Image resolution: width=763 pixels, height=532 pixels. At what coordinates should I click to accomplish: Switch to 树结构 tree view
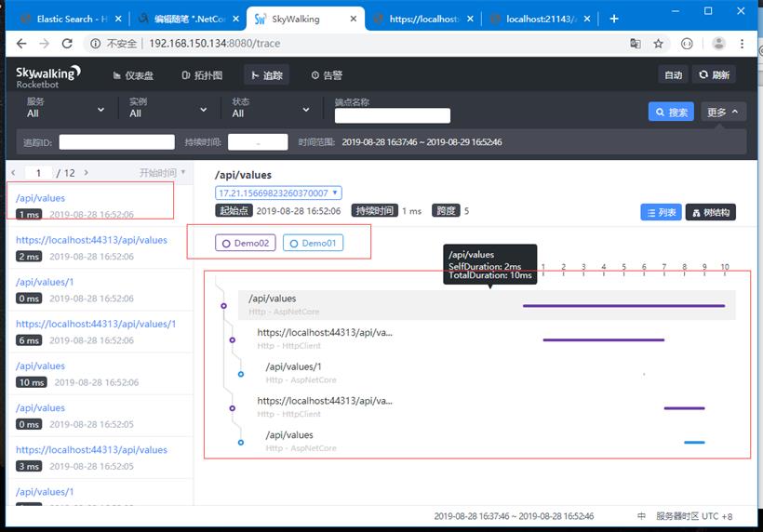tap(711, 212)
